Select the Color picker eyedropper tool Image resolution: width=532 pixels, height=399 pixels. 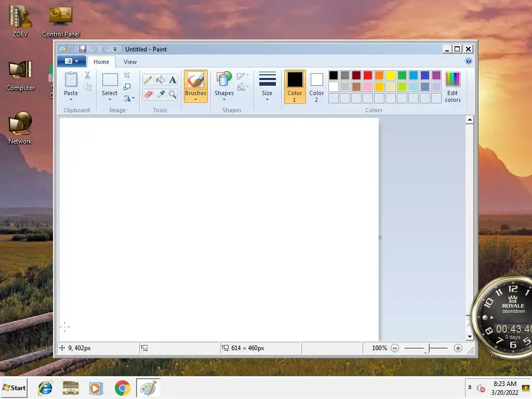click(161, 94)
